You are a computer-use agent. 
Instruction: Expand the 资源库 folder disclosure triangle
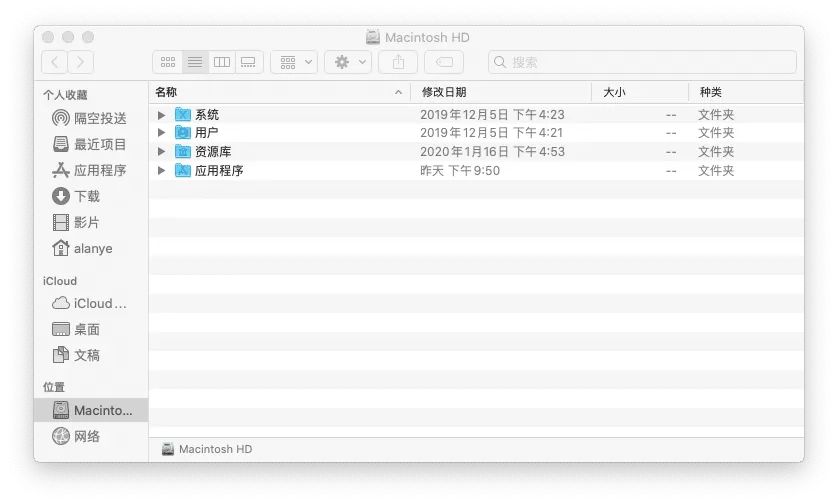pos(161,152)
